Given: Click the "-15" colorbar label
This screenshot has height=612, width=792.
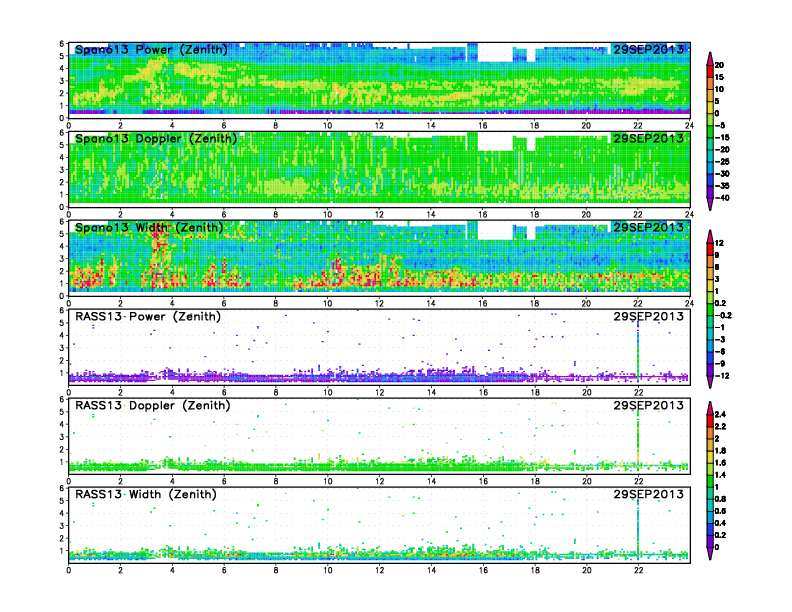Looking at the screenshot, I should coord(722,138).
